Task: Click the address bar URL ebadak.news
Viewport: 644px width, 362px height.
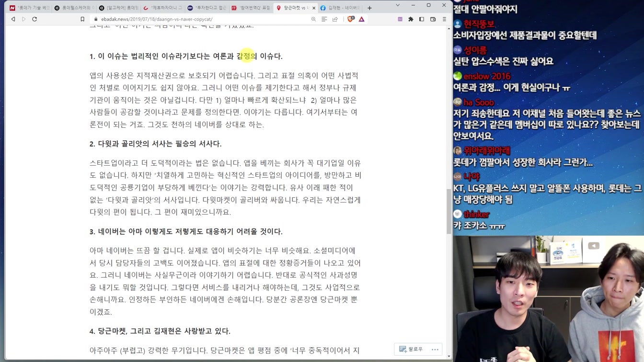Action: pos(157,19)
